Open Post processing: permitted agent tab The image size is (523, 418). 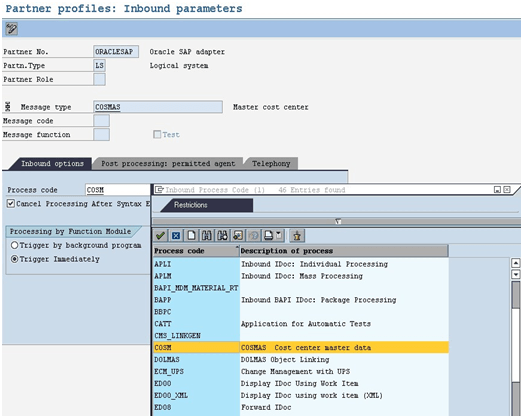(x=168, y=163)
